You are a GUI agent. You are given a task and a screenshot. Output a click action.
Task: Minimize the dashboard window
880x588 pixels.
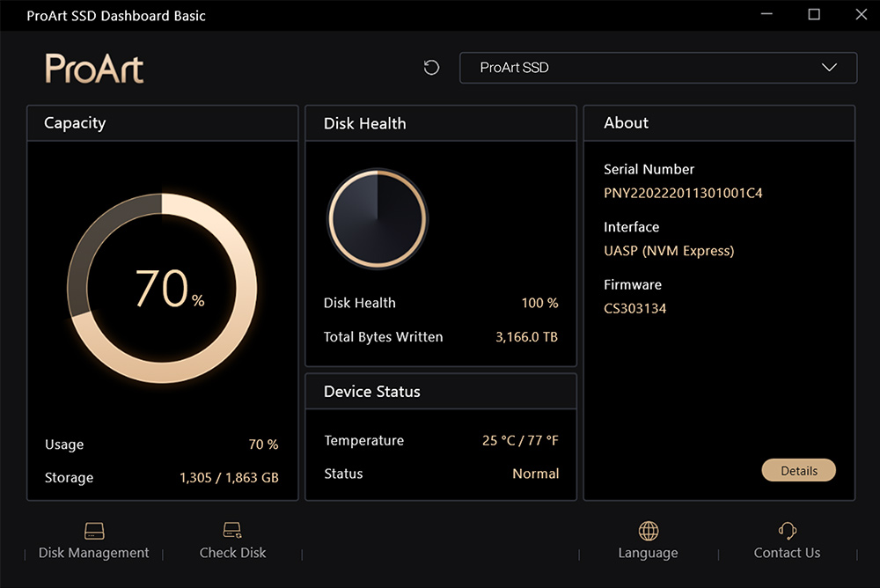coord(766,15)
